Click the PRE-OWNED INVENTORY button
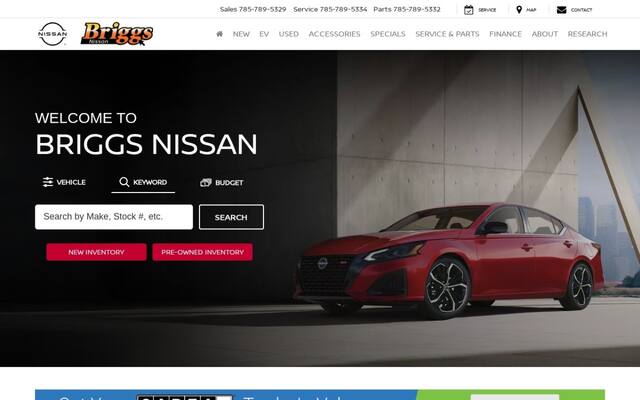640x400 pixels. tap(202, 252)
